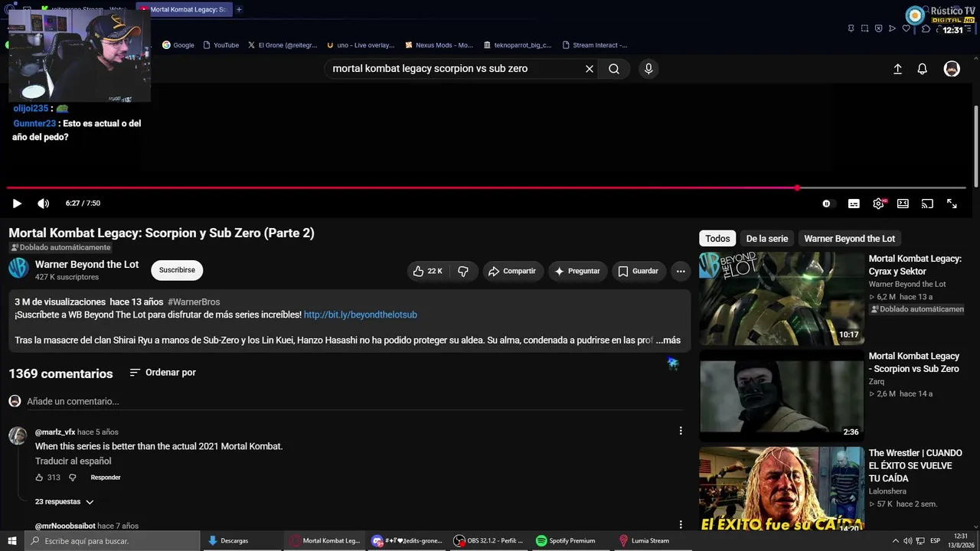Open the browser ad-blocker shield icon

[878, 28]
